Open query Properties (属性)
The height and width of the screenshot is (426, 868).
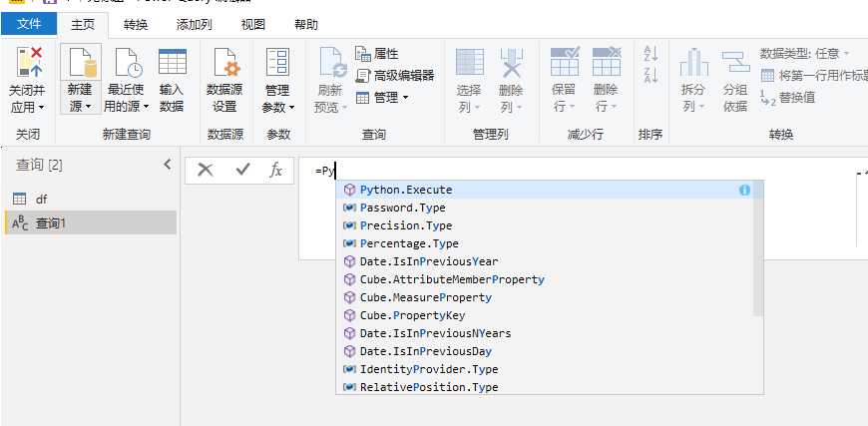click(x=377, y=54)
